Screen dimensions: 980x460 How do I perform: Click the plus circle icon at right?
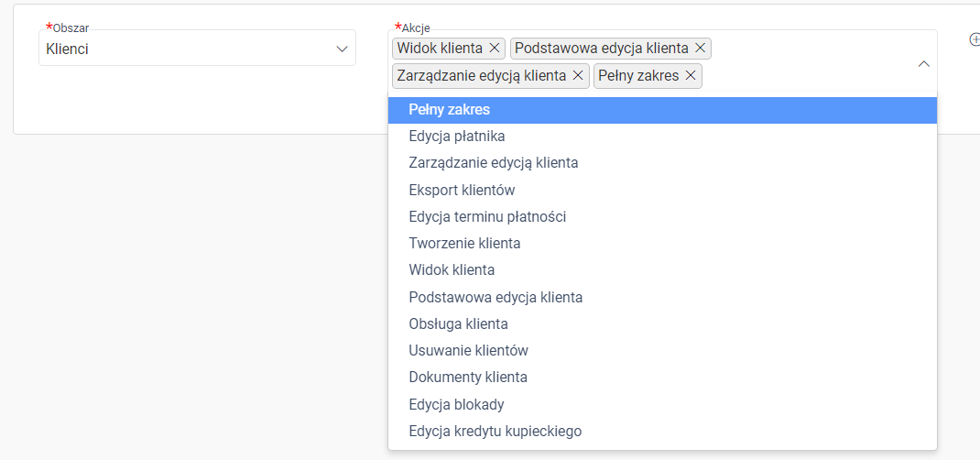(x=975, y=38)
